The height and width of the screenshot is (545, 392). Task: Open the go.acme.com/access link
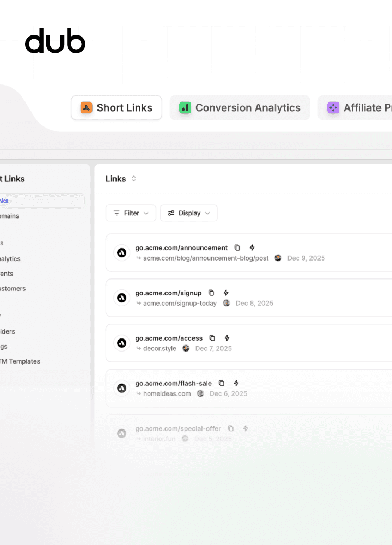(169, 338)
